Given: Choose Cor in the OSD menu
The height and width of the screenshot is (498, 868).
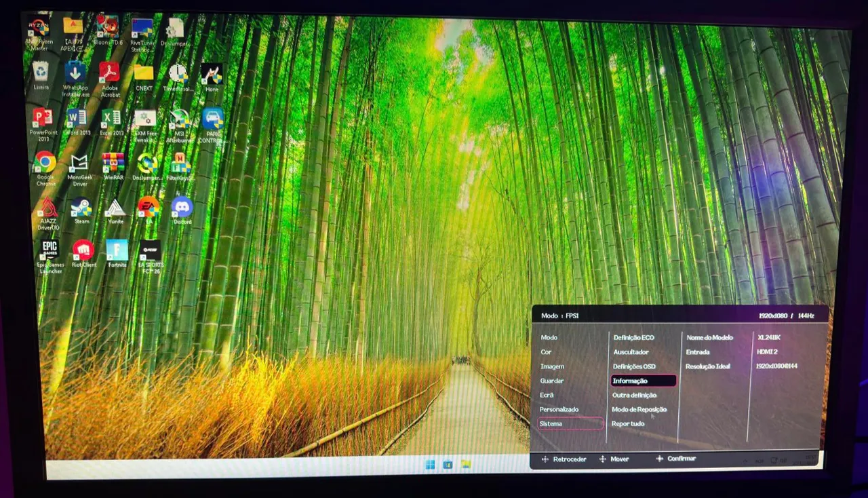Looking at the screenshot, I should coord(546,352).
